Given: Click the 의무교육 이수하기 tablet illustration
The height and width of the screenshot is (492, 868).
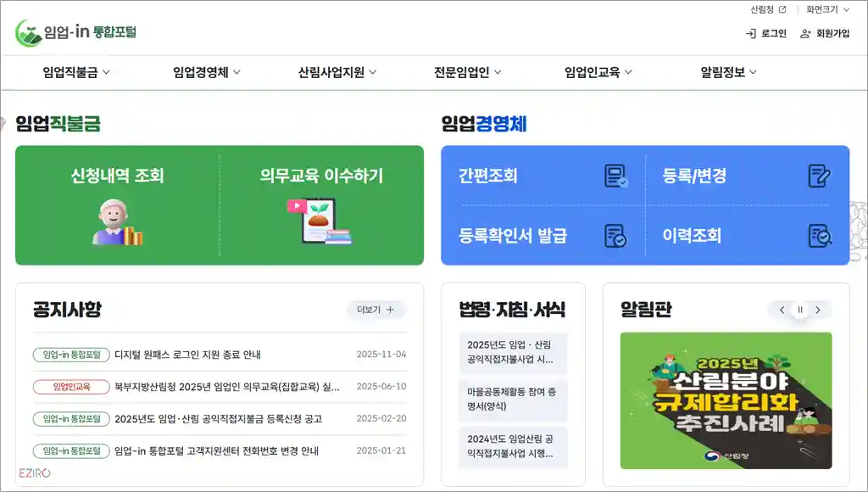Looking at the screenshot, I should click(x=320, y=222).
